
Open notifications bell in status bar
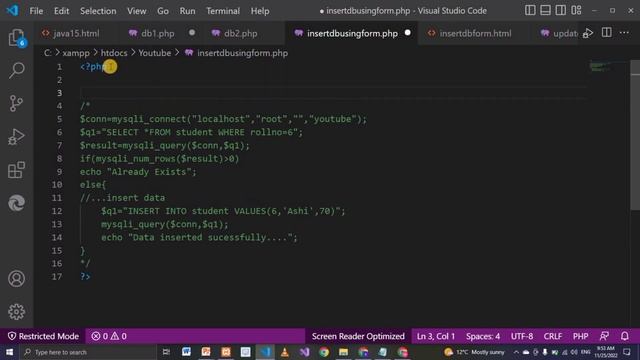pos(624,336)
